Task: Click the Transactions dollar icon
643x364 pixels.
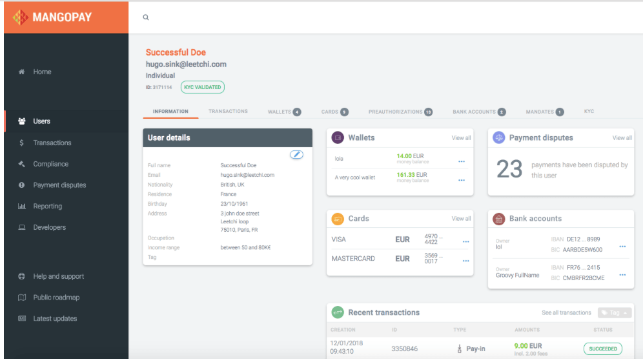Action: [22, 143]
